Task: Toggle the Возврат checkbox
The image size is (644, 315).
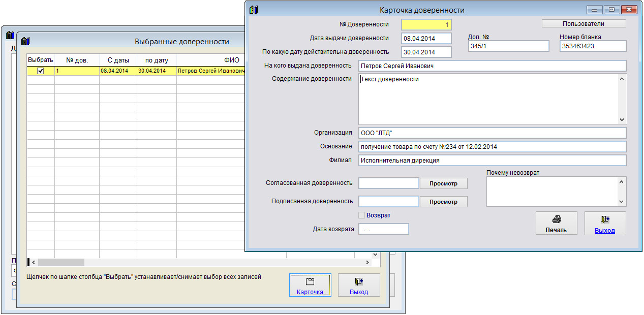Action: point(362,215)
